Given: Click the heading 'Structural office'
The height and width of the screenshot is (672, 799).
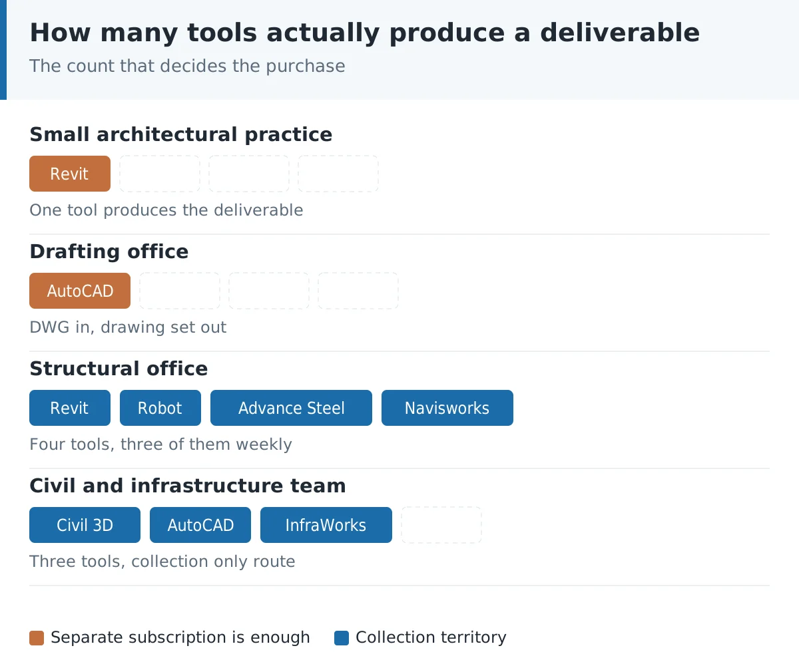Looking at the screenshot, I should pyautogui.click(x=119, y=369).
